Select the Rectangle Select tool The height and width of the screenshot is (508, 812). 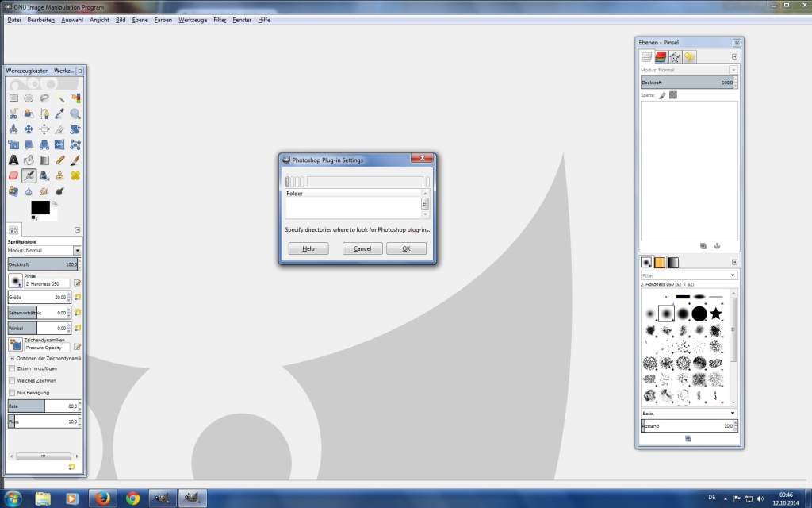pos(13,98)
